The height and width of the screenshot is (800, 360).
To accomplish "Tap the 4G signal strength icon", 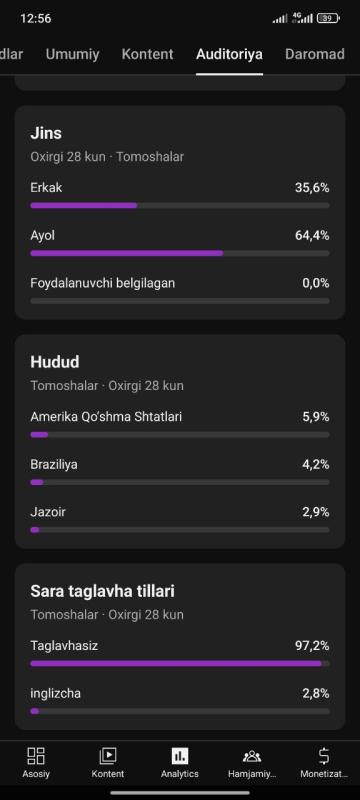I will [x=302, y=18].
